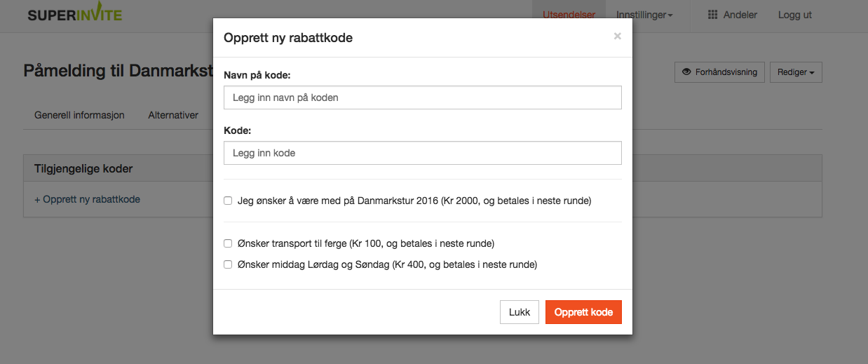Open the Rediger dropdown button
The height and width of the screenshot is (364, 868).
(796, 72)
